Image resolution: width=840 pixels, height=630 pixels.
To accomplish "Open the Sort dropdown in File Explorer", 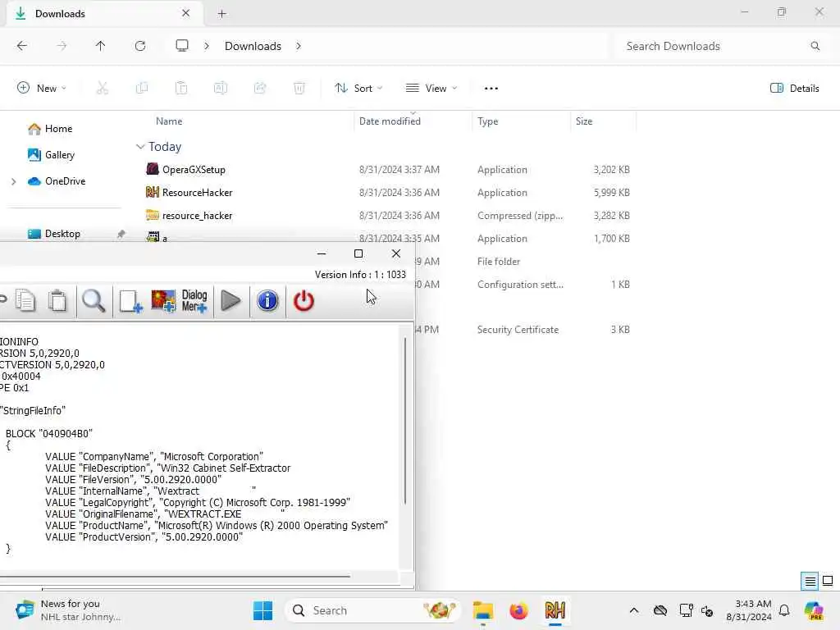I will point(358,88).
